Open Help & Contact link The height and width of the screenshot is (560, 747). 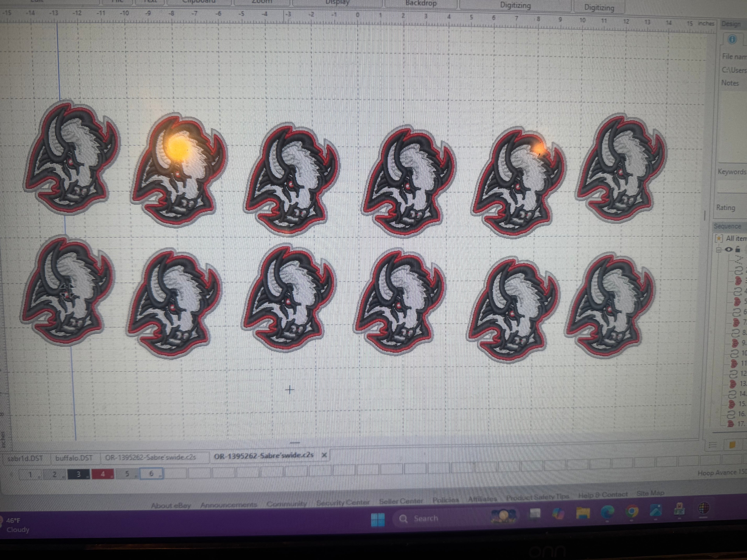click(603, 495)
